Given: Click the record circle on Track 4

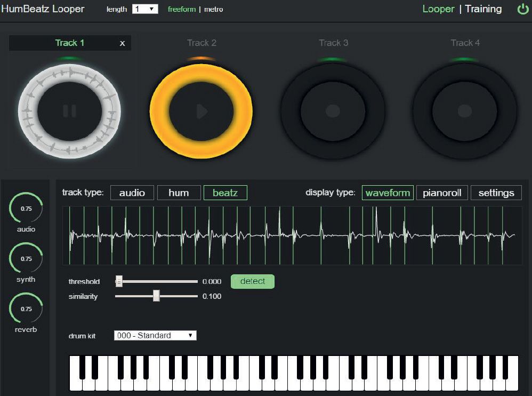Looking at the screenshot, I should coord(464,111).
